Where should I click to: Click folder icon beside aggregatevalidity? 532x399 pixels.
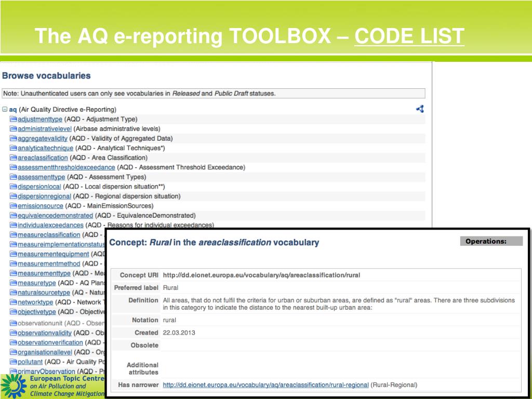tap(13, 138)
